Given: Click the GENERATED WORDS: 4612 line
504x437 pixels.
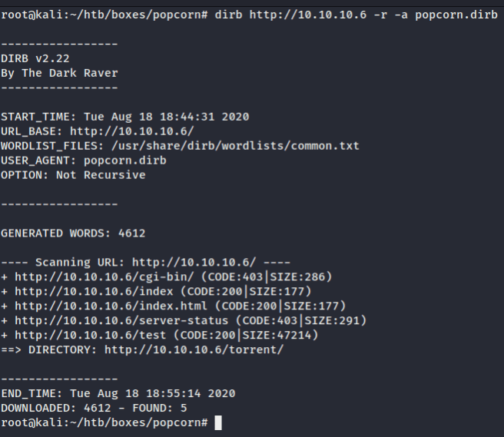Looking at the screenshot, I should coord(72,233).
